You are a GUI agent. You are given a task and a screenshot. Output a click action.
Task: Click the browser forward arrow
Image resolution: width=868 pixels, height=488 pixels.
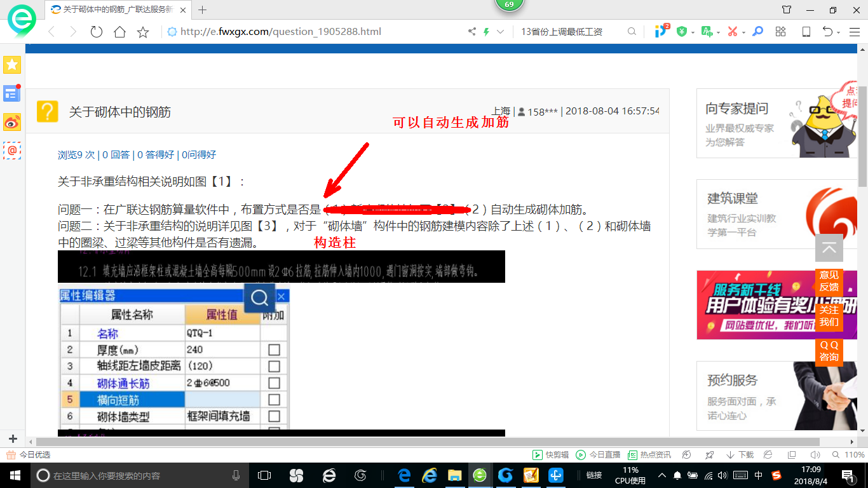pos(73,32)
